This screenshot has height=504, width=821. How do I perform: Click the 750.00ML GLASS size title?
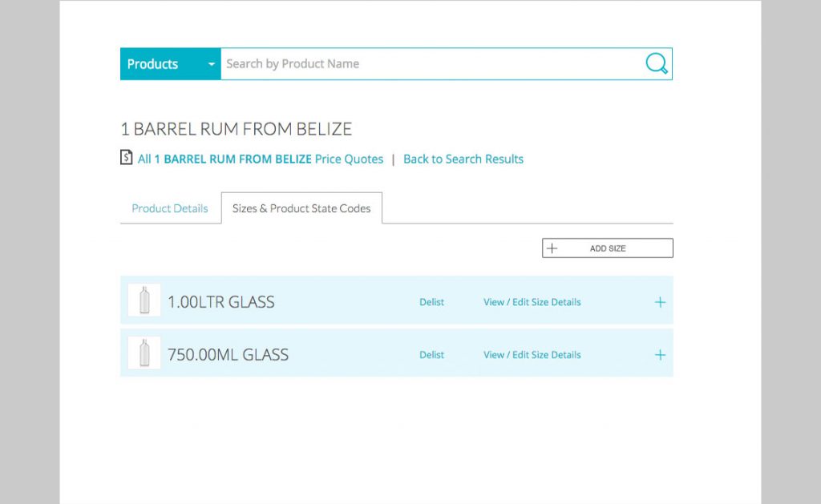(228, 355)
